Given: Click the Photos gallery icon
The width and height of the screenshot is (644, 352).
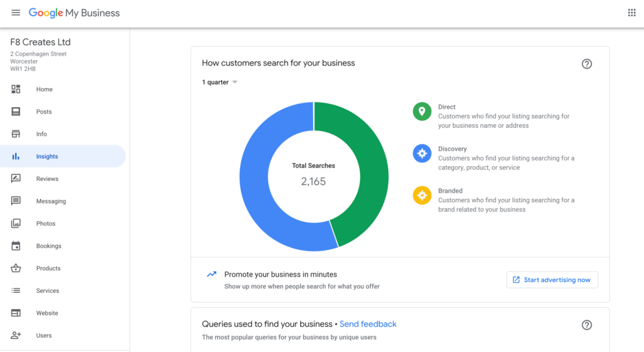Looking at the screenshot, I should (x=16, y=224).
